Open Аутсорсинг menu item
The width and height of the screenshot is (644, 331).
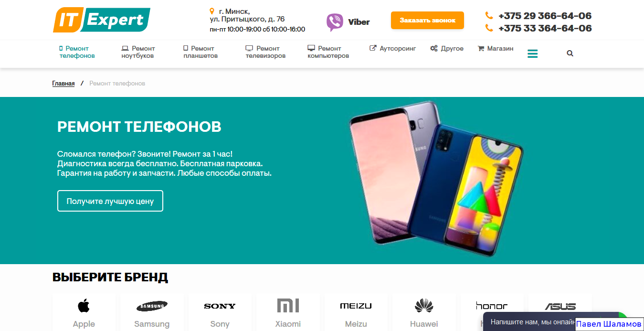(393, 48)
